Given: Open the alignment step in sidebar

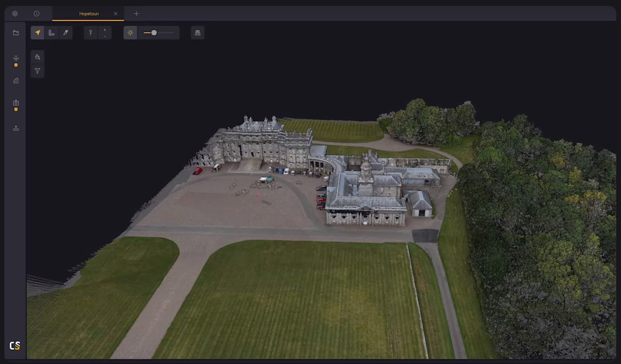Looking at the screenshot, I should (16, 58).
